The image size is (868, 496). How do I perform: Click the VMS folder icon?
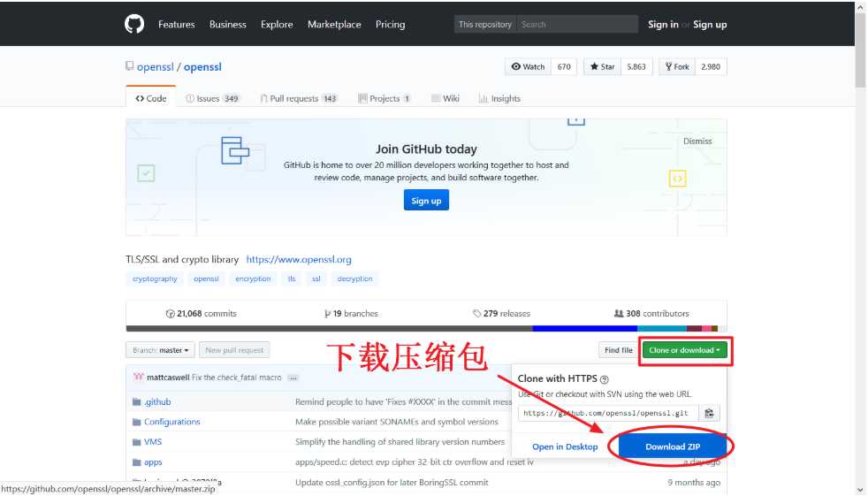137,442
